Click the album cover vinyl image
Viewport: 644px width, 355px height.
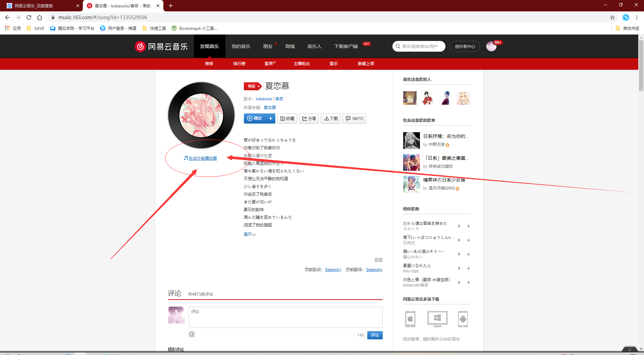click(201, 115)
